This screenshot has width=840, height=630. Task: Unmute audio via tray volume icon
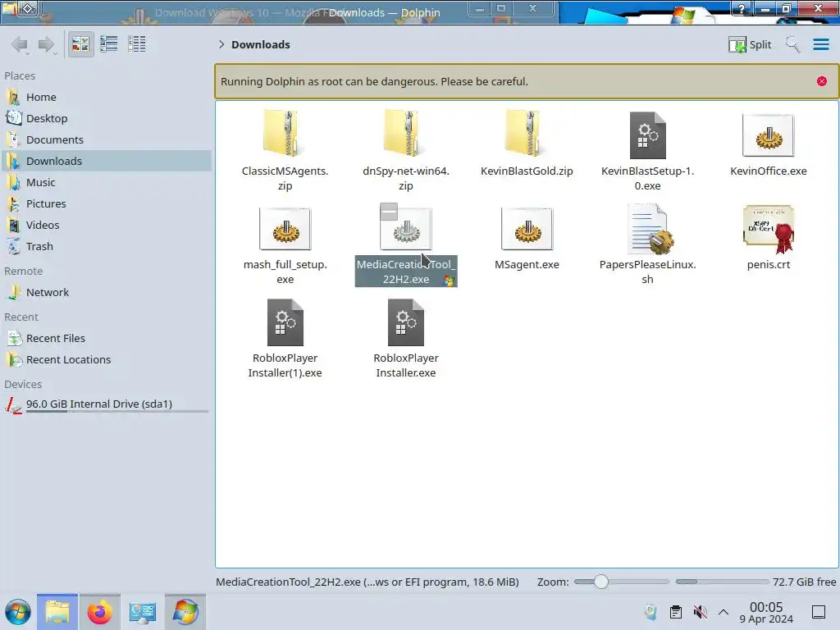pyautogui.click(x=700, y=612)
